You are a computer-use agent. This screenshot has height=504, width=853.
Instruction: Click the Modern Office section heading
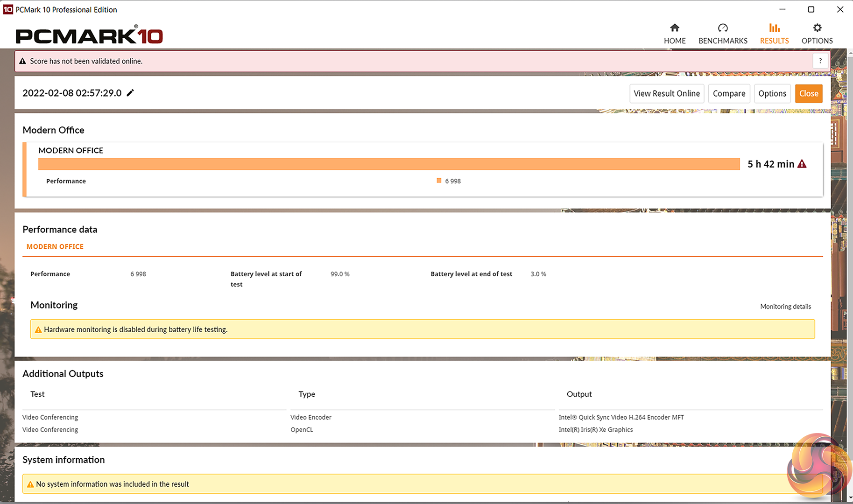click(x=53, y=130)
